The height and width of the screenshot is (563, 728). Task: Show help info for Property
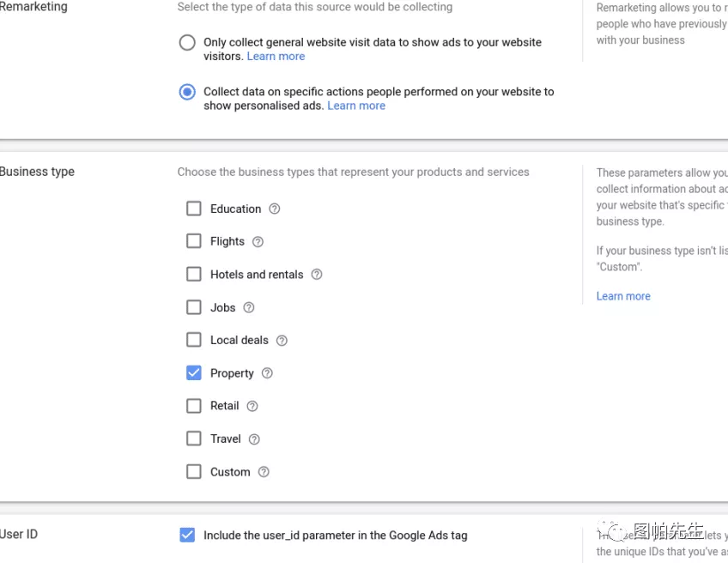[x=267, y=373]
